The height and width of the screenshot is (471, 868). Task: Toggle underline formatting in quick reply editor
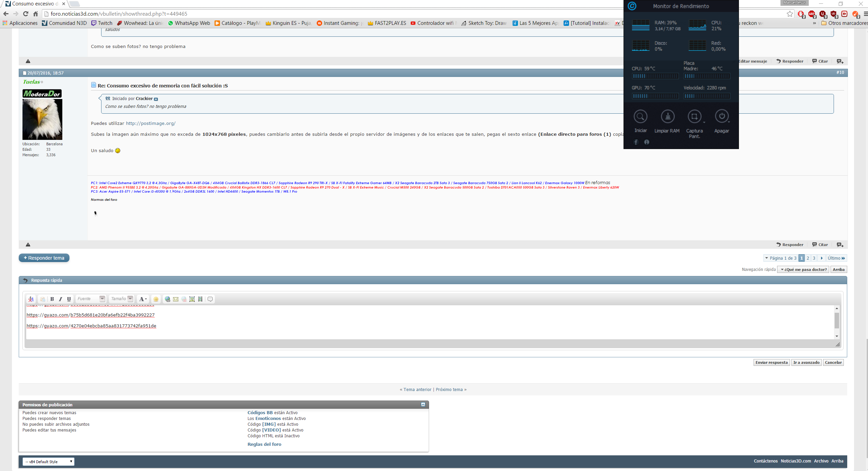[x=69, y=299]
